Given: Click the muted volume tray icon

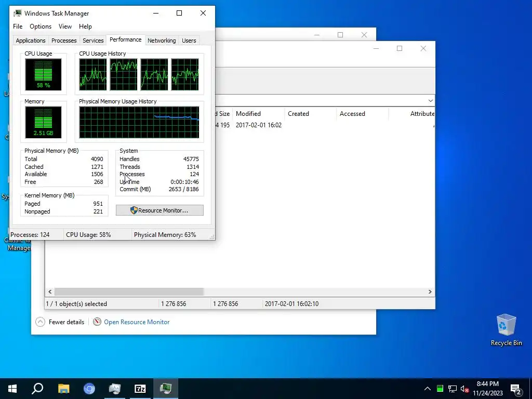Looking at the screenshot, I should click(x=465, y=389).
